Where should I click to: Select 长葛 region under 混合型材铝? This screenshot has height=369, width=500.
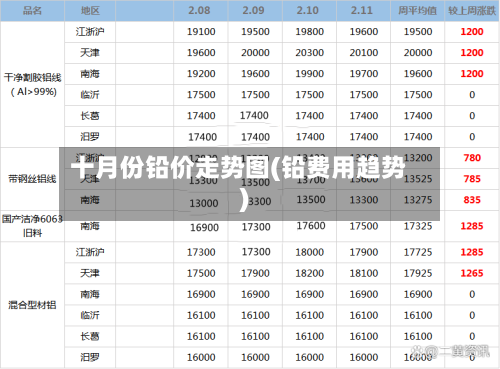tap(90, 336)
